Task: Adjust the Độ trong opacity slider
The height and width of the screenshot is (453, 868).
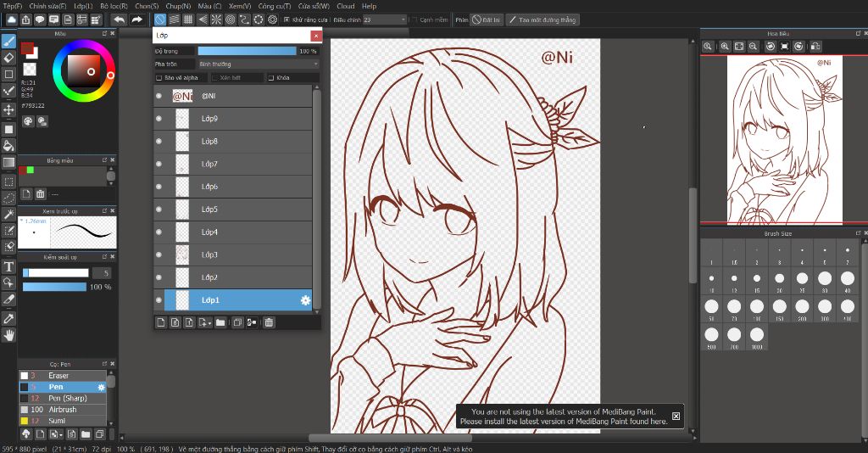Action: coord(246,51)
